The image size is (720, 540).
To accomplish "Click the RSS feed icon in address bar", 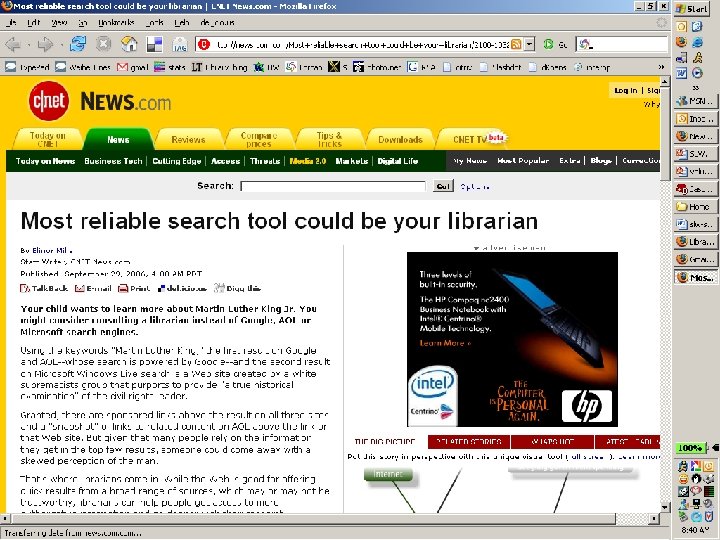I will (516, 44).
